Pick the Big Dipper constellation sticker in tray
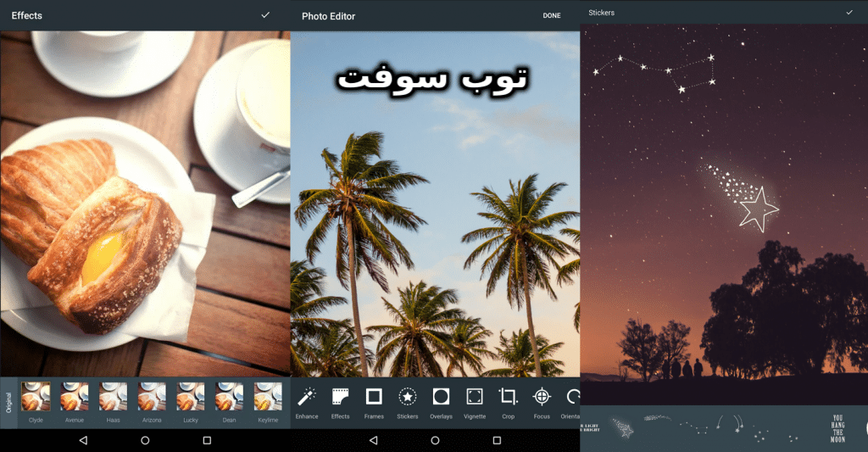868x452 pixels. [x=693, y=427]
